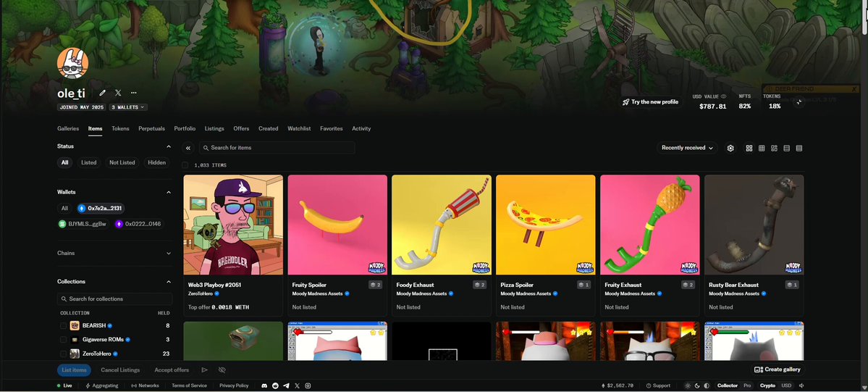Click the List items button
This screenshot has width=868, height=392.
(74, 370)
